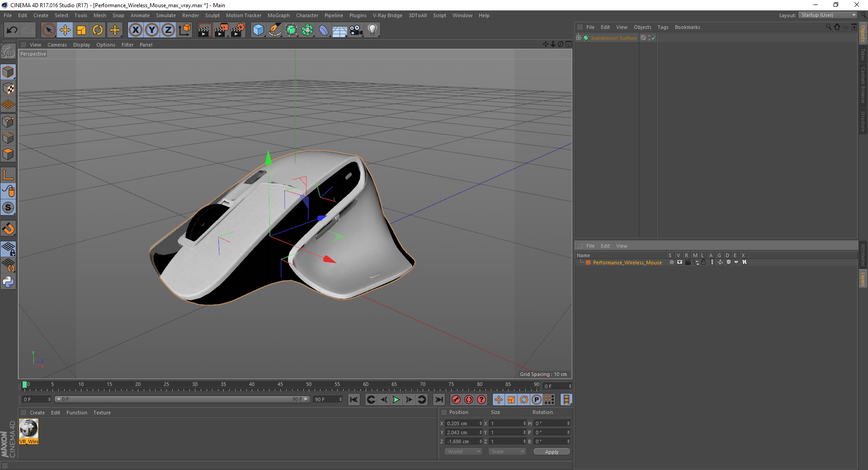Open the Layout Startup (User) dropdown
Viewport: 868px width, 470px height.
[828, 15]
